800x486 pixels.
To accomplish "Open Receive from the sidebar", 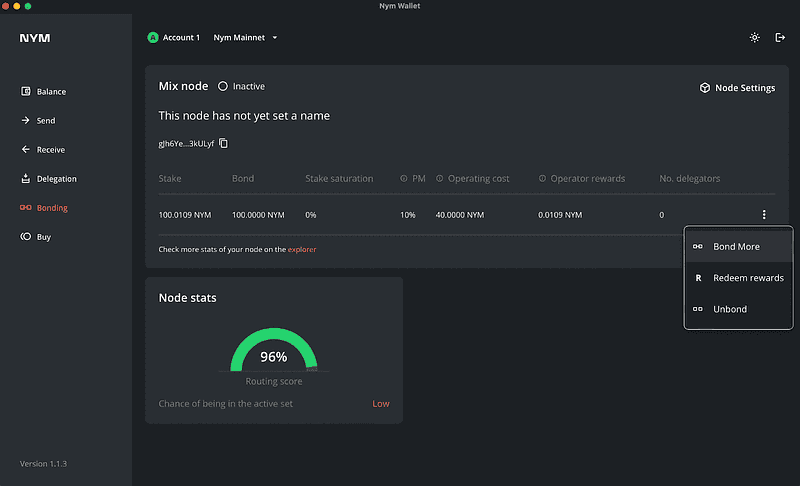I will pyautogui.click(x=50, y=150).
